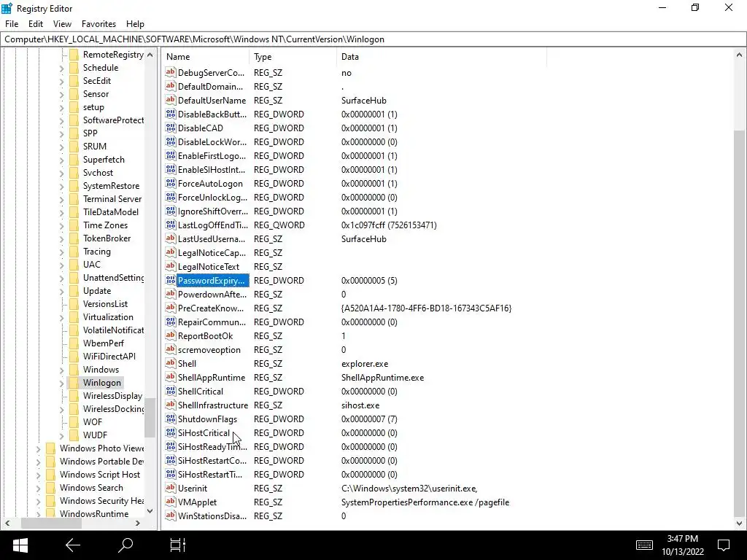Click the string icon beside Userinit
This screenshot has height=560, width=747.
point(171,488)
